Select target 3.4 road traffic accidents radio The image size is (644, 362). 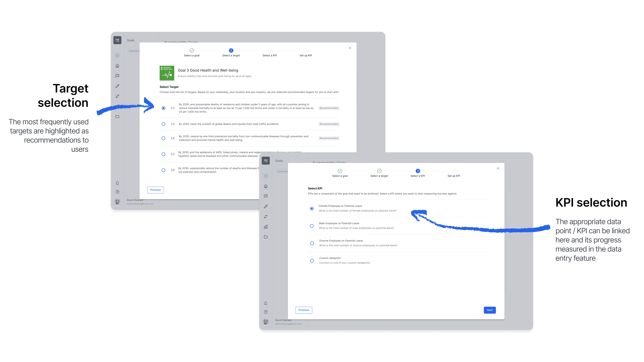(163, 124)
